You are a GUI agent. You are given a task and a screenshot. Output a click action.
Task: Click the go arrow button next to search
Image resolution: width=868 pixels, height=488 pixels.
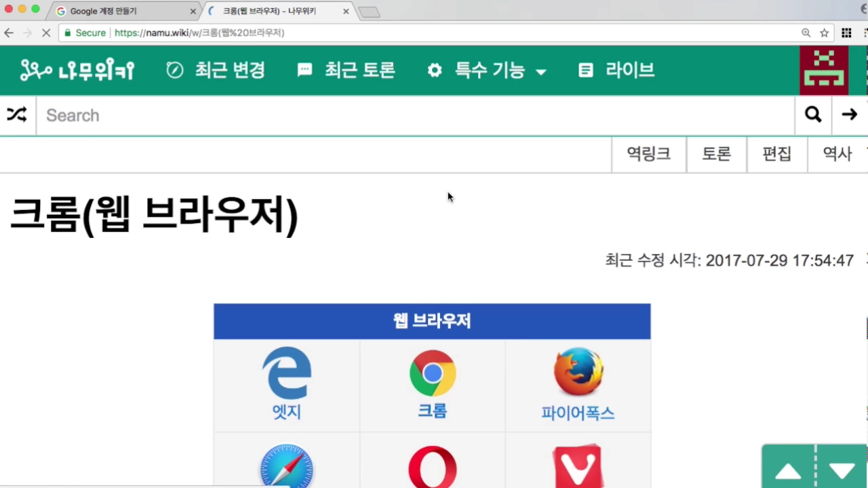850,115
